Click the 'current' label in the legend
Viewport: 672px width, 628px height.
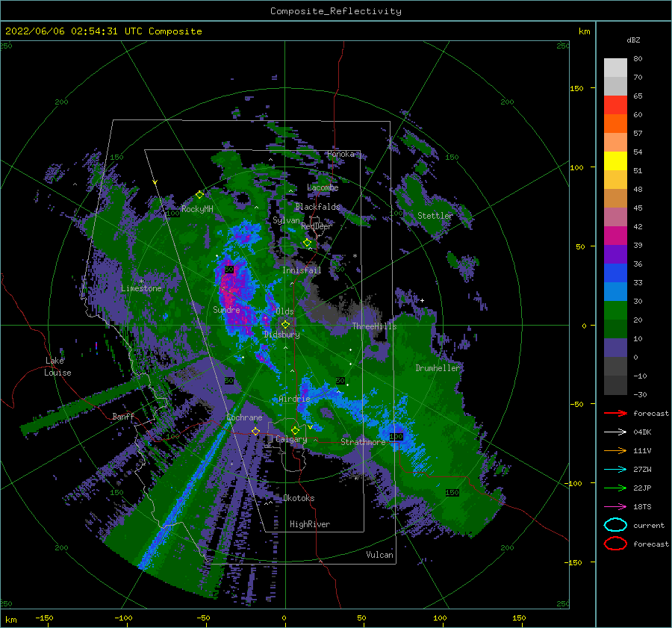tap(649, 525)
